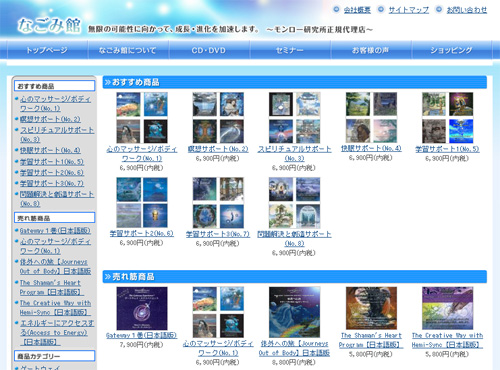Screen dimensions: 500x370
Task: Click Gateway 1巻 album cover in bestsellers
Action: click(142, 308)
